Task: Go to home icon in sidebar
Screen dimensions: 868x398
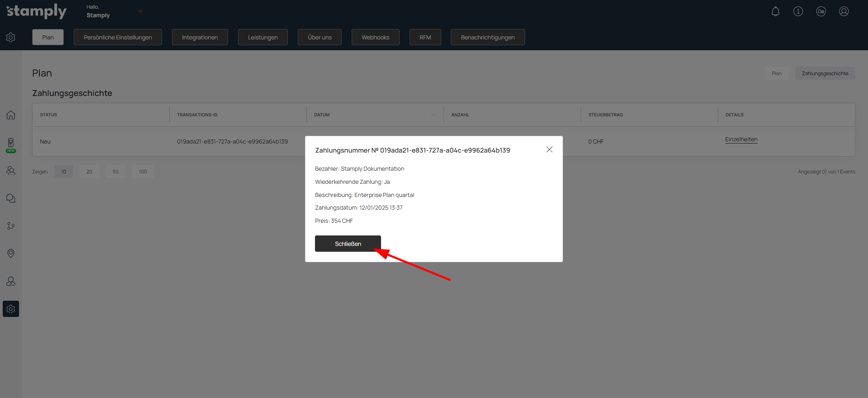Action: click(11, 115)
